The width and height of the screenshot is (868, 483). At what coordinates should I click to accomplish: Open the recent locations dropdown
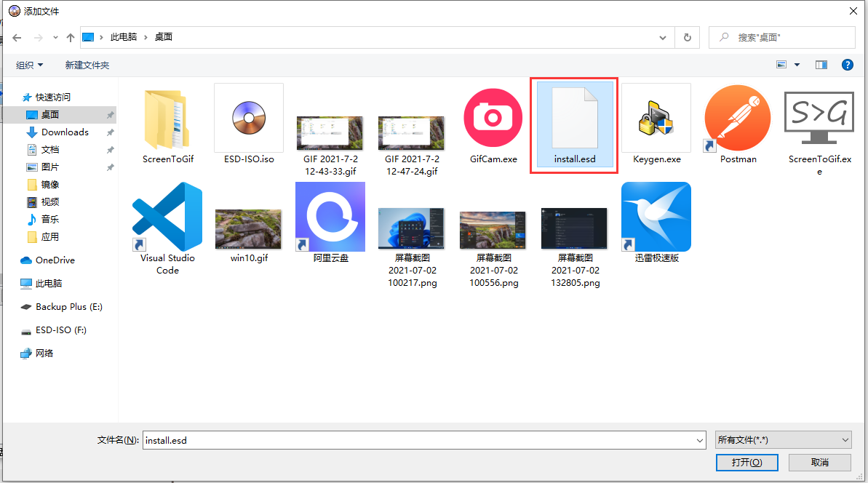tap(55, 38)
